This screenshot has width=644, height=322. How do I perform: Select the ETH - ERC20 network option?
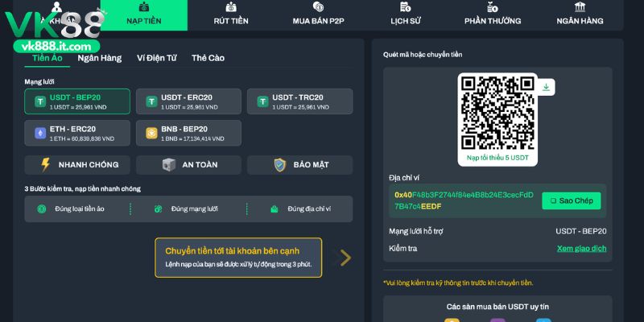point(77,133)
